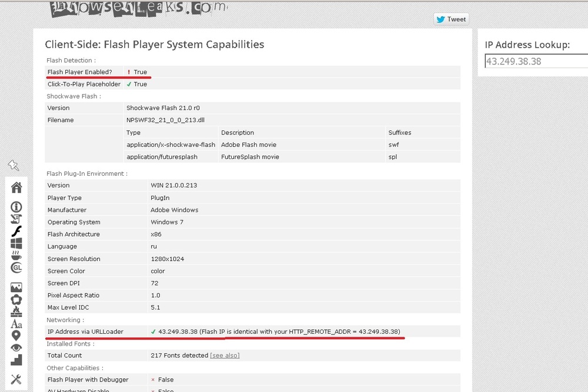Image resolution: width=588 pixels, height=392 pixels.
Task: Open the eye icon in sidebar
Action: [16, 348]
